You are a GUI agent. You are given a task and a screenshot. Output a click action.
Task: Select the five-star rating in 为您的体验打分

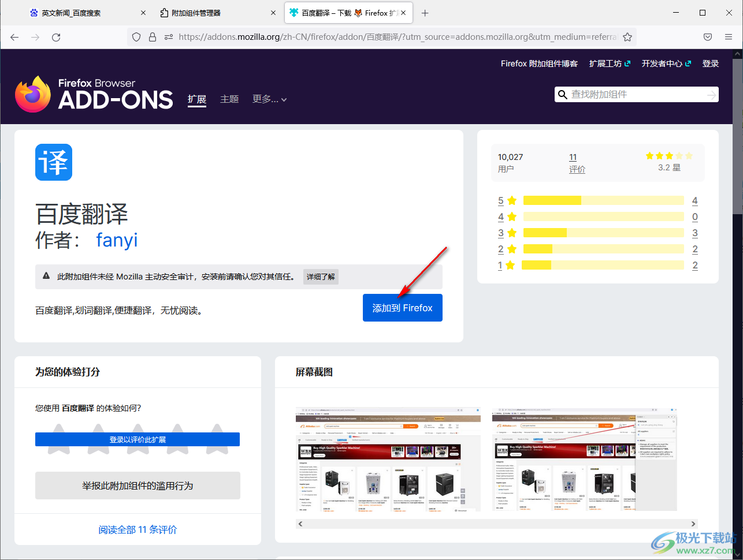217,438
